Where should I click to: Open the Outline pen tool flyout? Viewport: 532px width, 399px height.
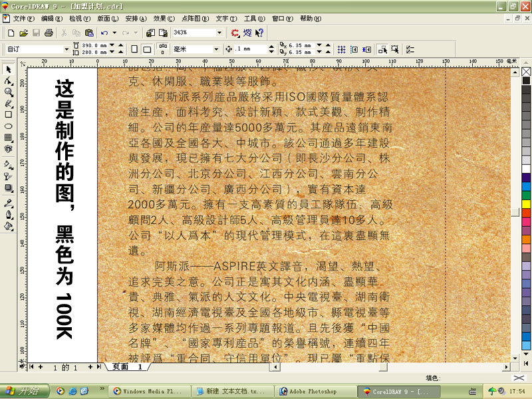click(x=9, y=215)
